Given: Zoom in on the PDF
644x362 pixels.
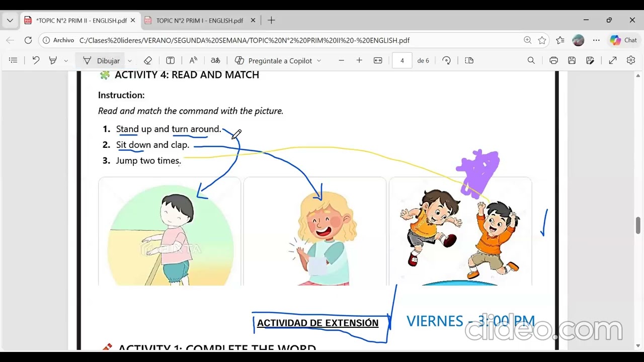Looking at the screenshot, I should tap(359, 60).
